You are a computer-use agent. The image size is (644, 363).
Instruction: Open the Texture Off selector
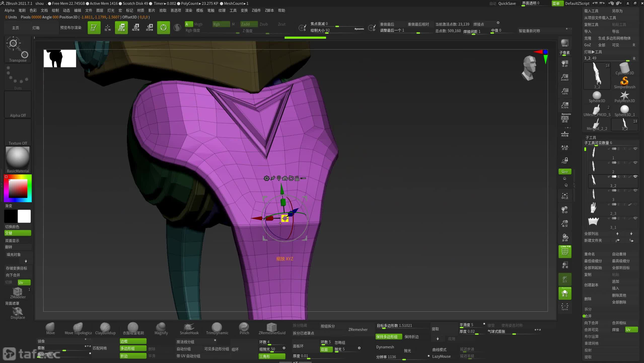(x=18, y=132)
